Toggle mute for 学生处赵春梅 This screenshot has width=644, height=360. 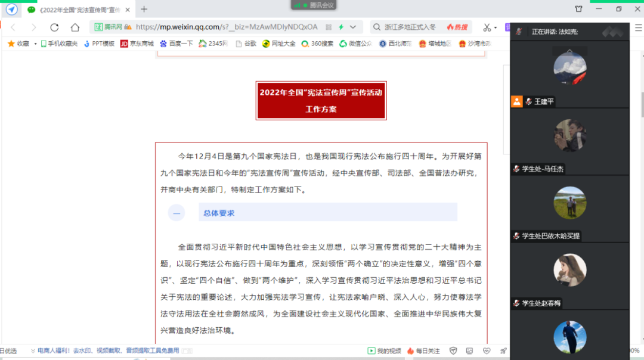516,303
